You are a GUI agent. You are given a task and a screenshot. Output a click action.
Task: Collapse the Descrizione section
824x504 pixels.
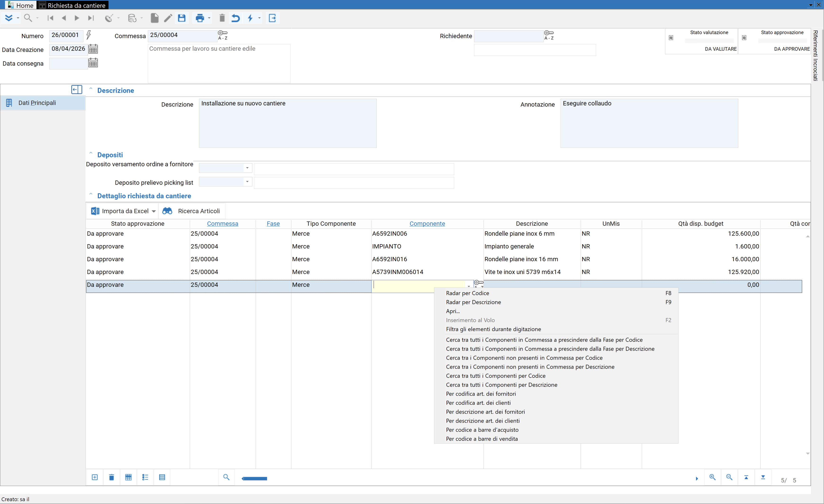(91, 89)
